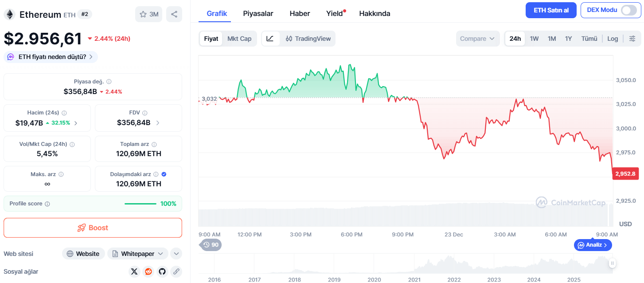The image size is (644, 283).
Task: Click the $356,84B market cap value
Action: pyautogui.click(x=80, y=91)
